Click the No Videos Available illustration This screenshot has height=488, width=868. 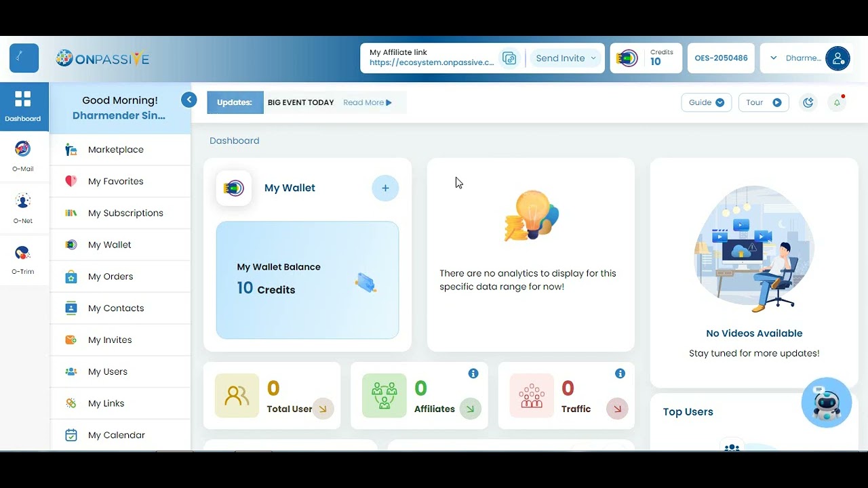point(754,249)
